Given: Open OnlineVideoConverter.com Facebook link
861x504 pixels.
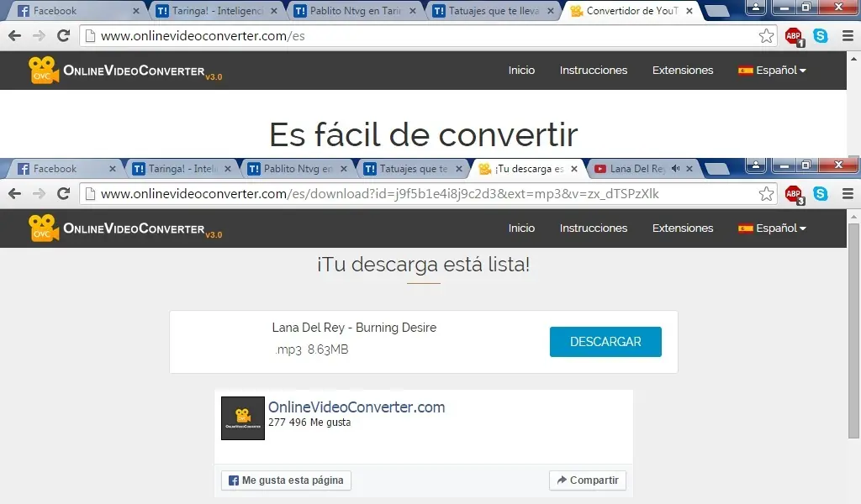Looking at the screenshot, I should (x=357, y=407).
